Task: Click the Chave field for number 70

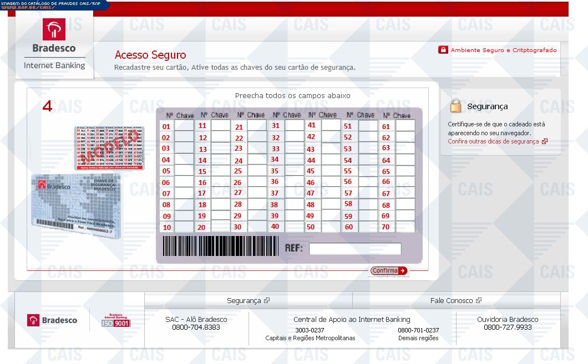Action: click(x=405, y=227)
